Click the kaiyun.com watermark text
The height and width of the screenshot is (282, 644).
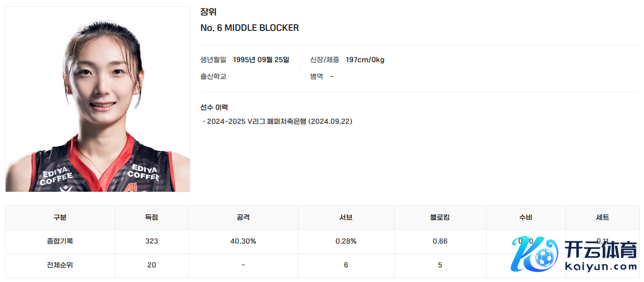tap(601, 267)
